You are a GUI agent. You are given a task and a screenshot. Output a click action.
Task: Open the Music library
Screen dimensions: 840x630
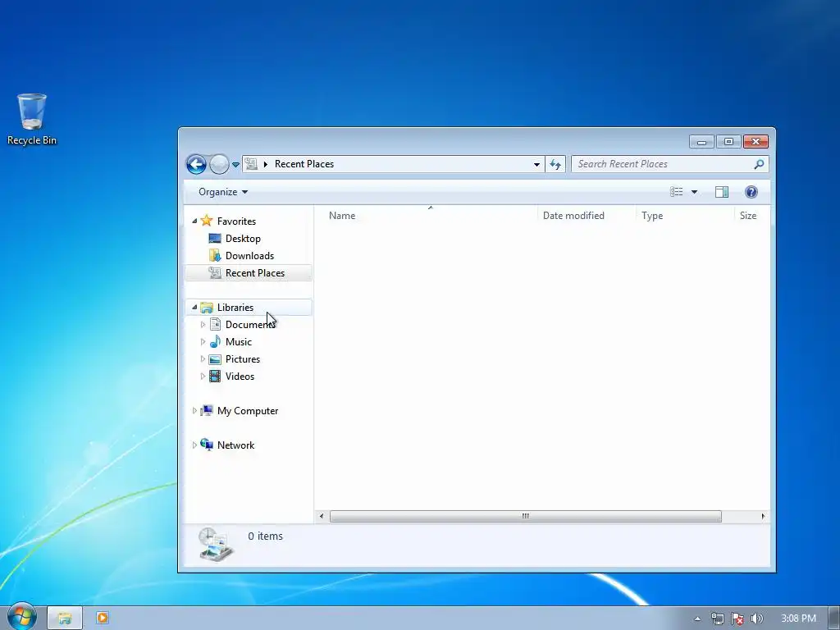point(239,342)
